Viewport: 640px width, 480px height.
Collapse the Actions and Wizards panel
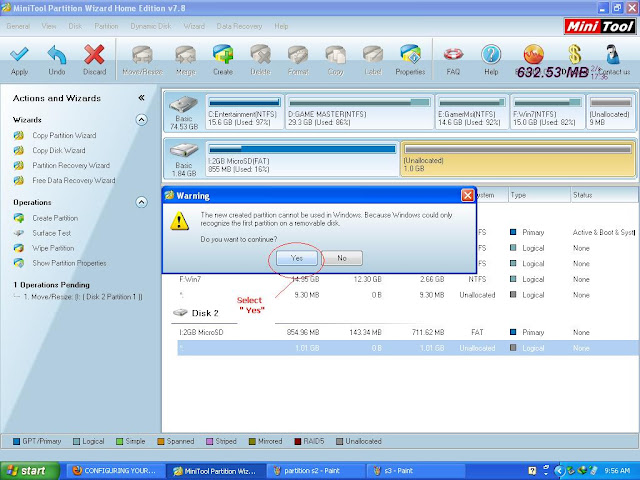141,98
